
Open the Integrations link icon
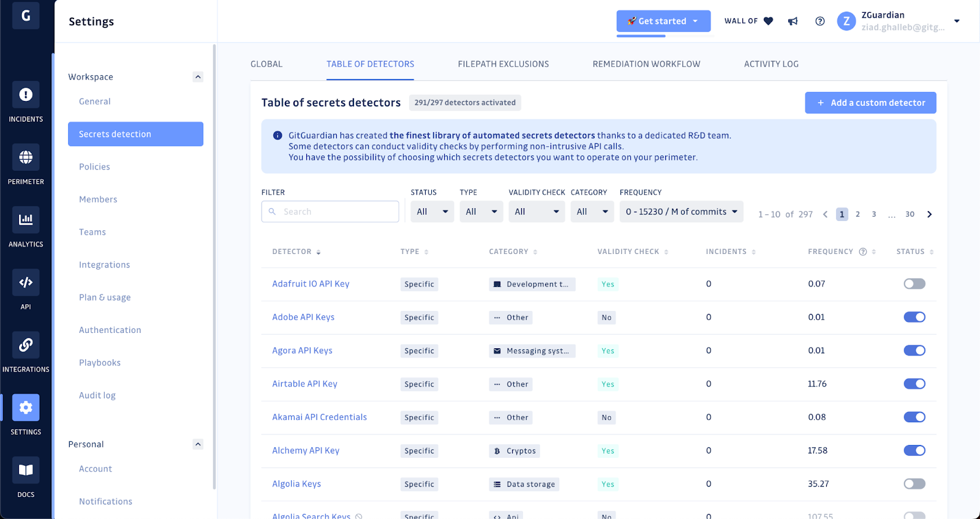pyautogui.click(x=26, y=345)
